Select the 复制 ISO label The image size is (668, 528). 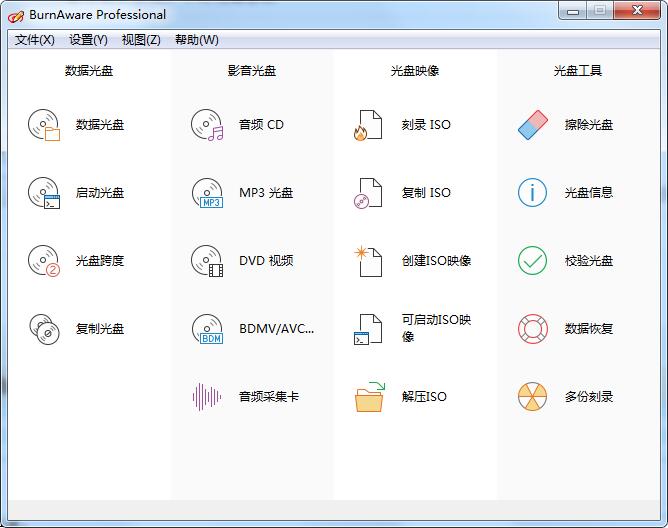426,193
